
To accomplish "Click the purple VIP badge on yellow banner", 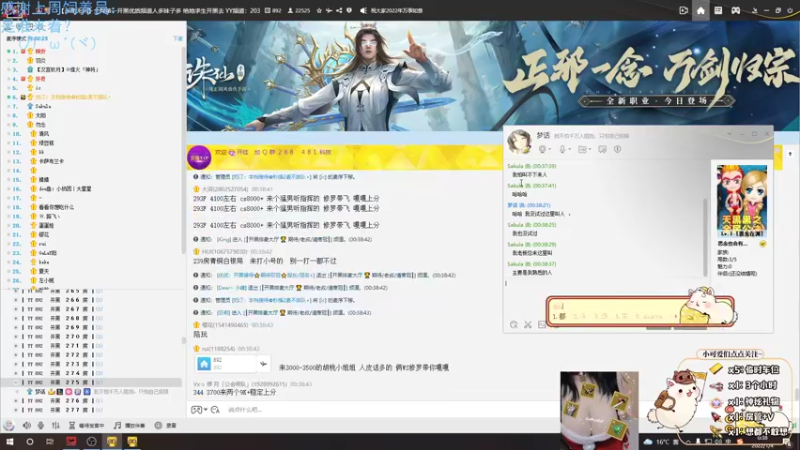I will 199,157.
